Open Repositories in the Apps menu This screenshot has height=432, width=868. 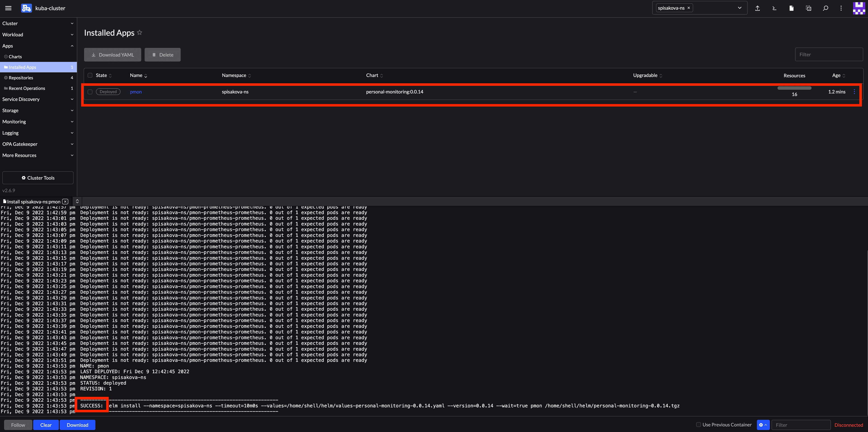[x=21, y=78]
